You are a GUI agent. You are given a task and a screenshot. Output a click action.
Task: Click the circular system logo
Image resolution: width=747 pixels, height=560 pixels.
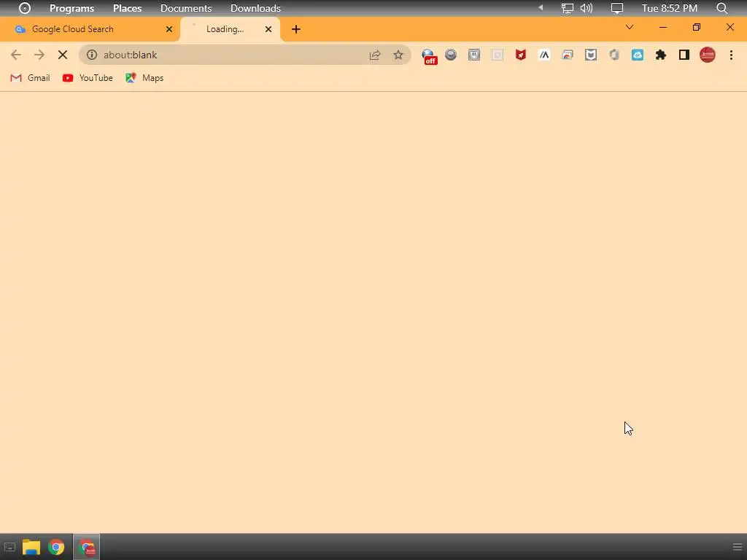25,8
